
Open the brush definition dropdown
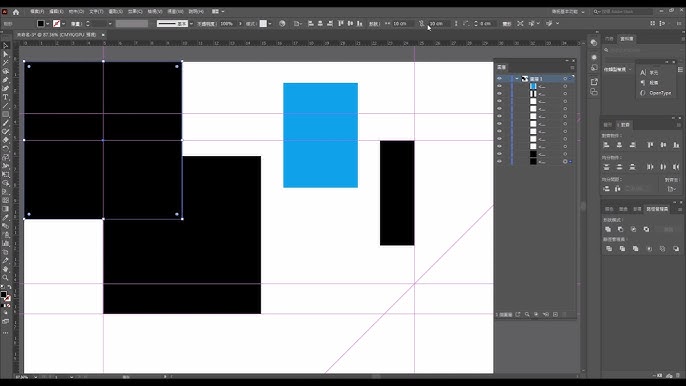[191, 24]
